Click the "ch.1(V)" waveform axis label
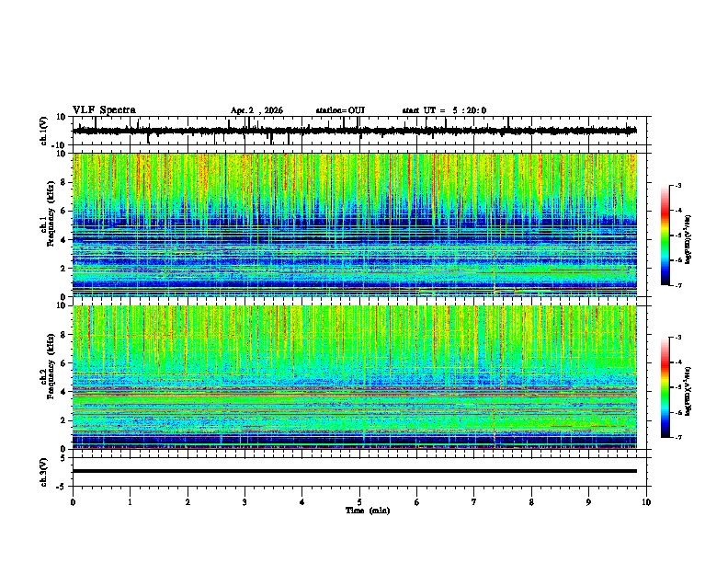Image resolution: width=728 pixels, height=563 pixels. pos(44,131)
